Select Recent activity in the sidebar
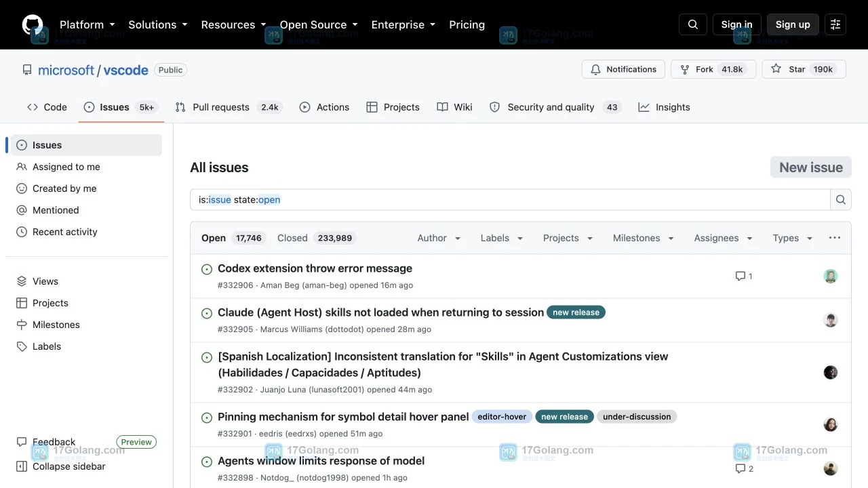The image size is (868, 488). click(86, 232)
